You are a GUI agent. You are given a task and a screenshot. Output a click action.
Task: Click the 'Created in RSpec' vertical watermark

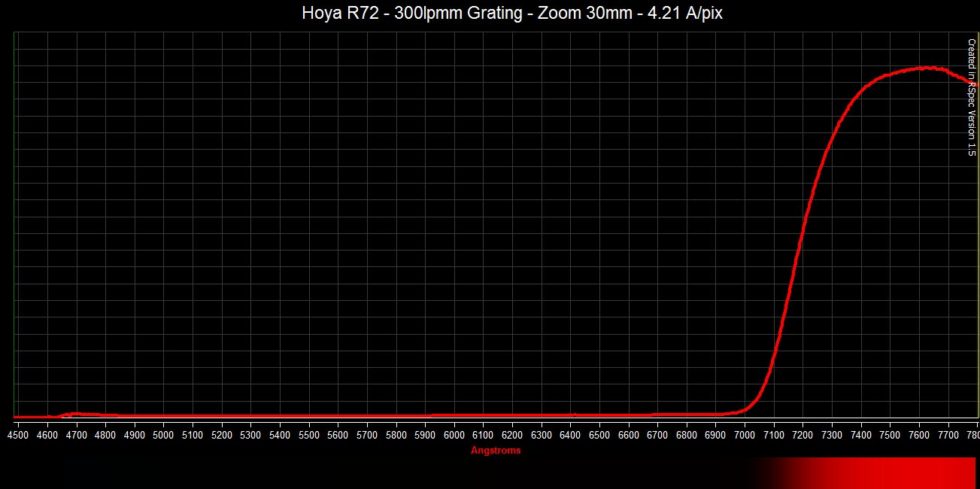click(x=971, y=98)
